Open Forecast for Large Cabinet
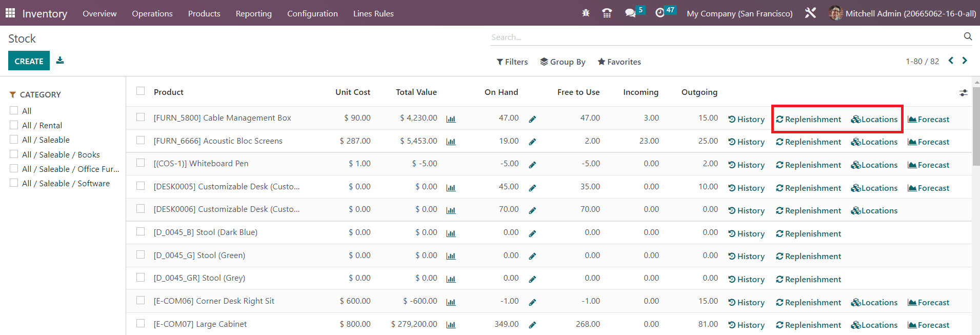Screen dimensions: 980x335 tap(928, 325)
